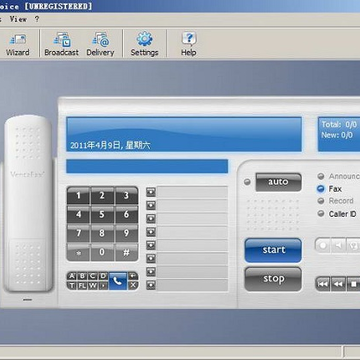Click the "Total: 0/0" counter text

[339, 125]
